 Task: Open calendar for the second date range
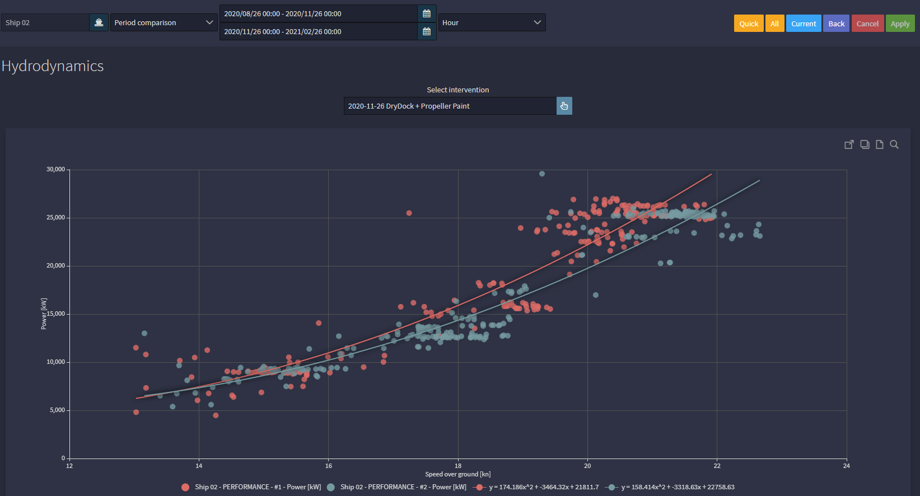426,32
